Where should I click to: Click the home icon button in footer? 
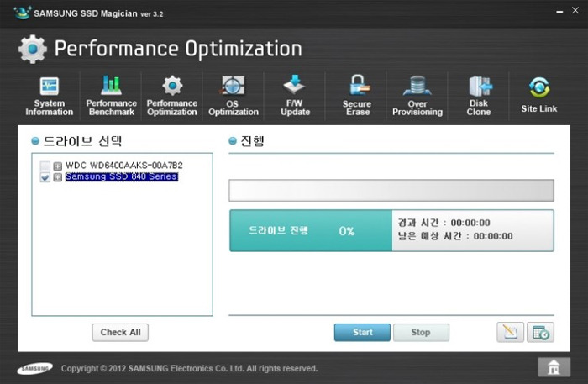(x=554, y=366)
